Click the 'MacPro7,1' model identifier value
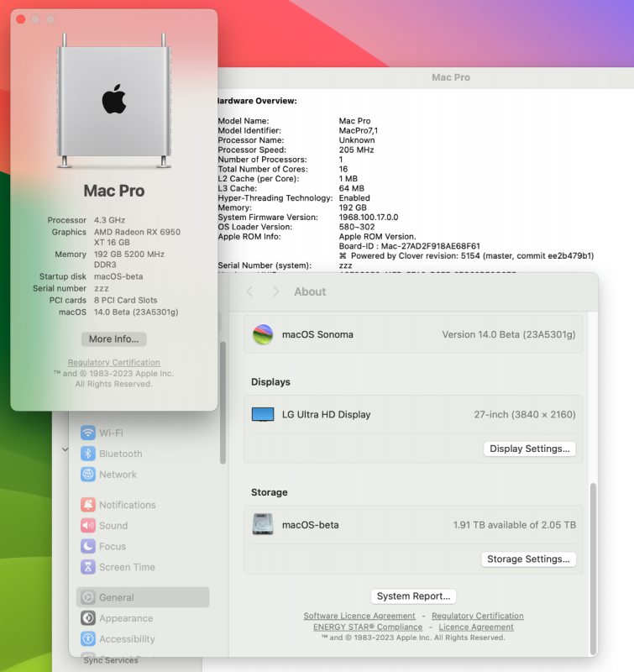 (358, 131)
